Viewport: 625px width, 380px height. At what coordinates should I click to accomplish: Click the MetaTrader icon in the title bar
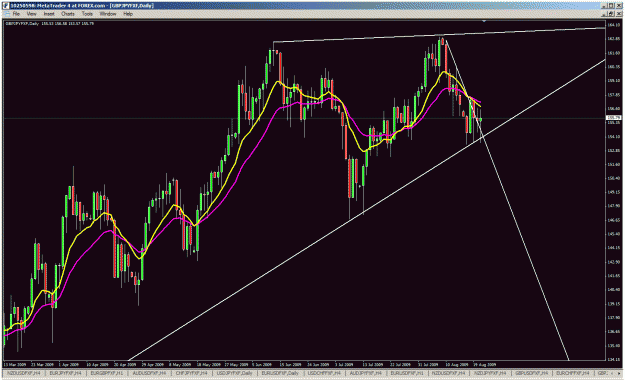click(6, 6)
